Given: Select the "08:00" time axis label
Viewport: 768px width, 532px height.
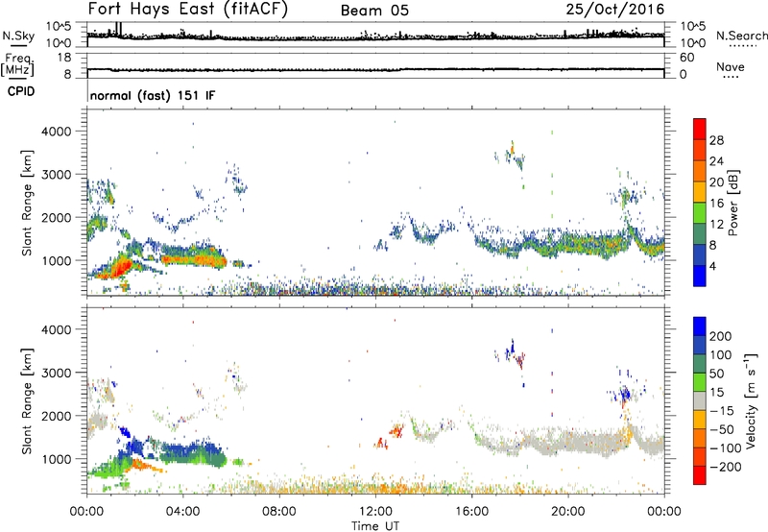Looking at the screenshot, I should (x=279, y=512).
